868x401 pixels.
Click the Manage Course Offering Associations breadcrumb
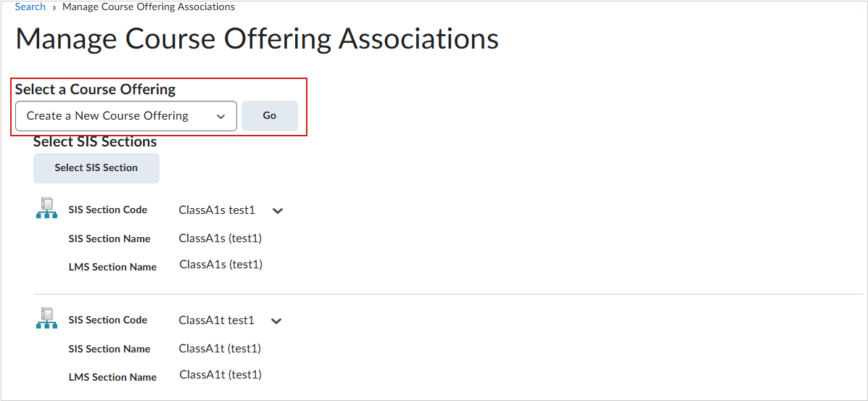click(x=149, y=7)
